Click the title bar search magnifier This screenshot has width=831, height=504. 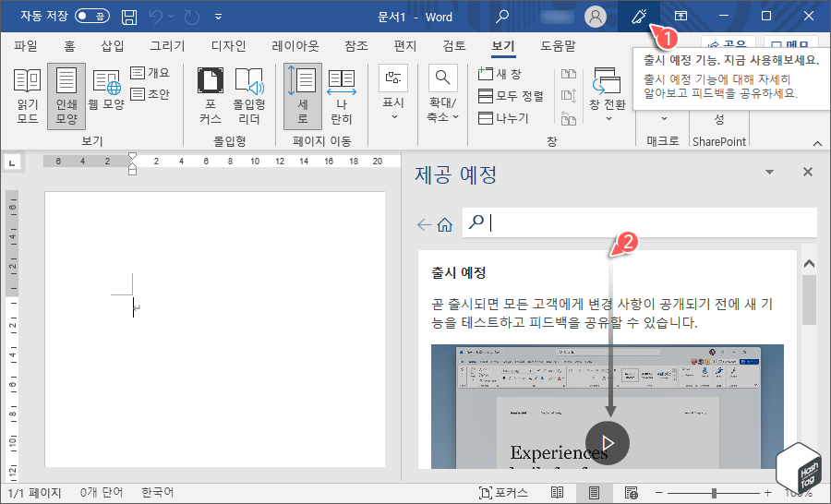[x=501, y=17]
